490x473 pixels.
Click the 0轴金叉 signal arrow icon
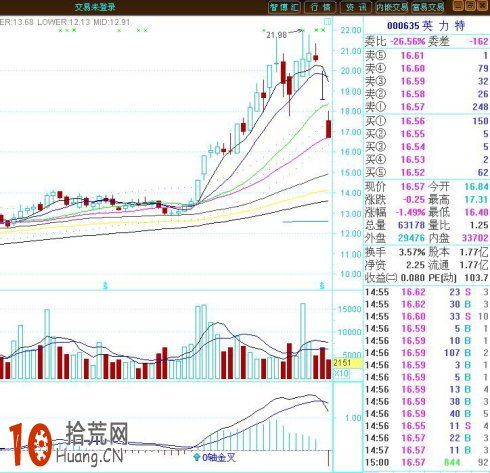197,457
